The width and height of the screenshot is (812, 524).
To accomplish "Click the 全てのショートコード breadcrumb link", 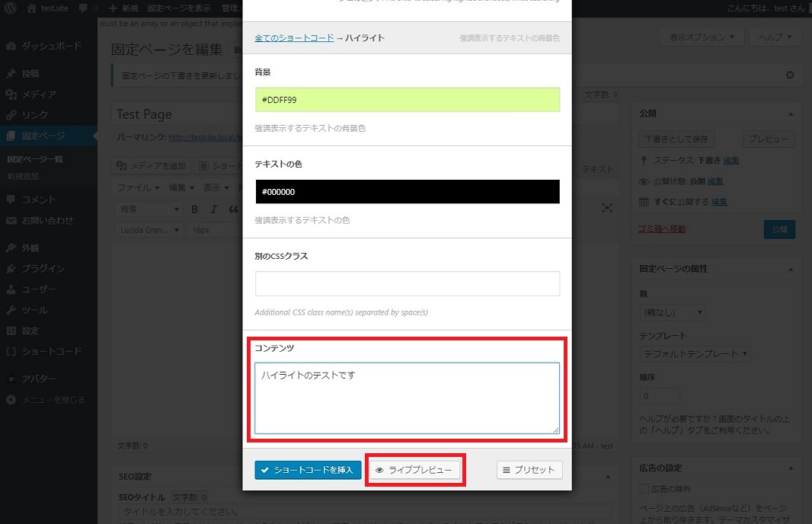I will (294, 37).
